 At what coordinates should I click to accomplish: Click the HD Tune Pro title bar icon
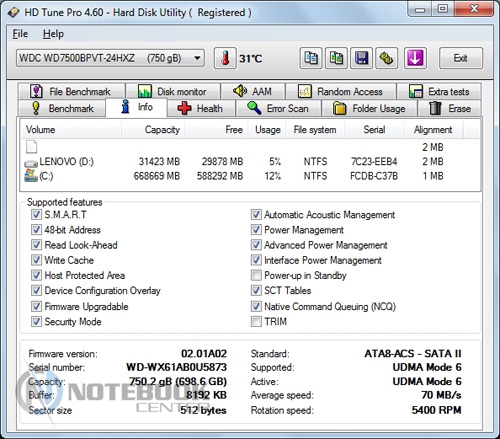point(14,13)
